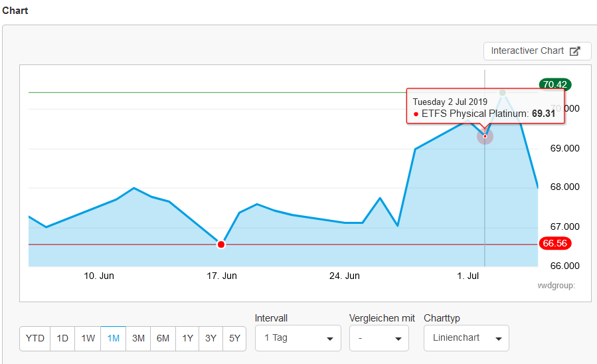The width and height of the screenshot is (597, 364).
Task: Choose the 3M time range
Action: (138, 338)
